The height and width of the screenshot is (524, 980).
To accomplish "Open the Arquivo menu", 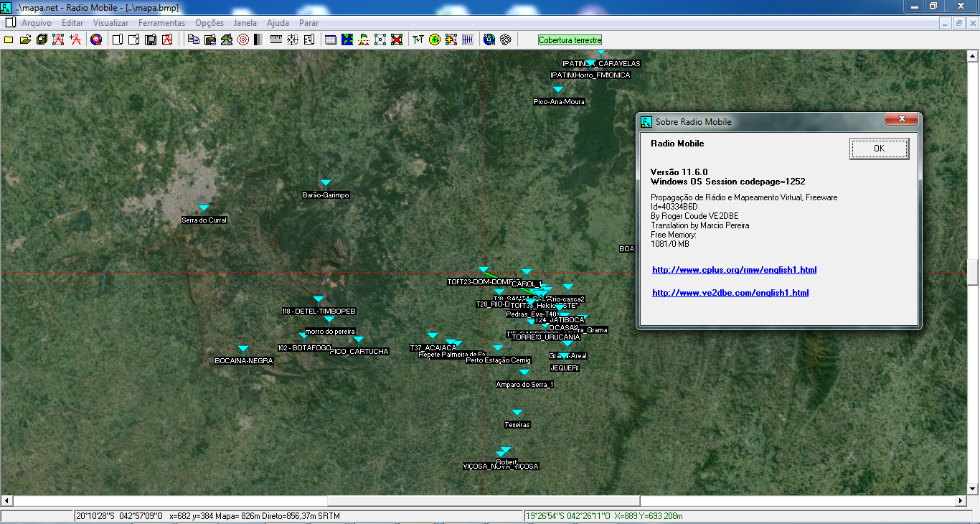I will (x=36, y=23).
